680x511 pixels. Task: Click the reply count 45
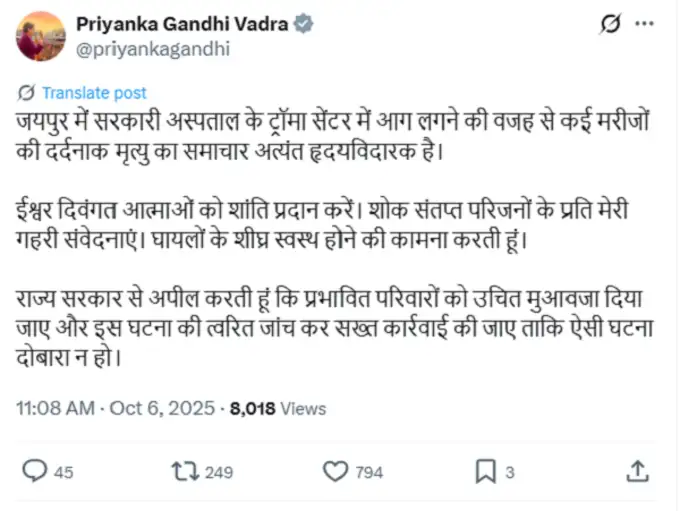click(63, 472)
